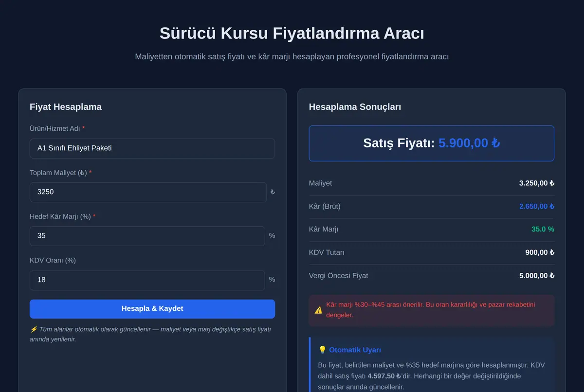The image size is (584, 392).
Task: Click the Hesapla & Kaydet button
Action: point(152,309)
